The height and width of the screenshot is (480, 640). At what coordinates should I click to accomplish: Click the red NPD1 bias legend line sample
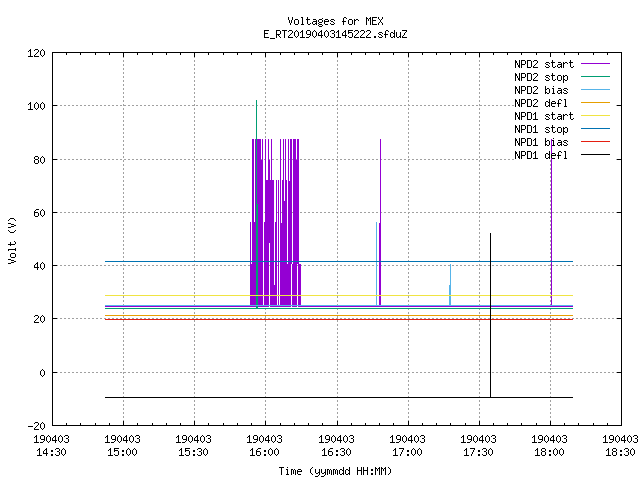click(x=595, y=142)
